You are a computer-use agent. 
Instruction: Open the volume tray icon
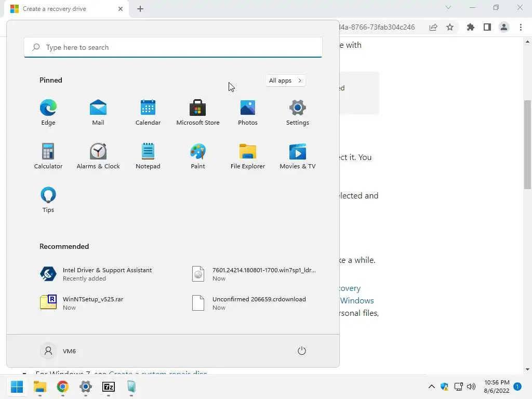pyautogui.click(x=471, y=387)
